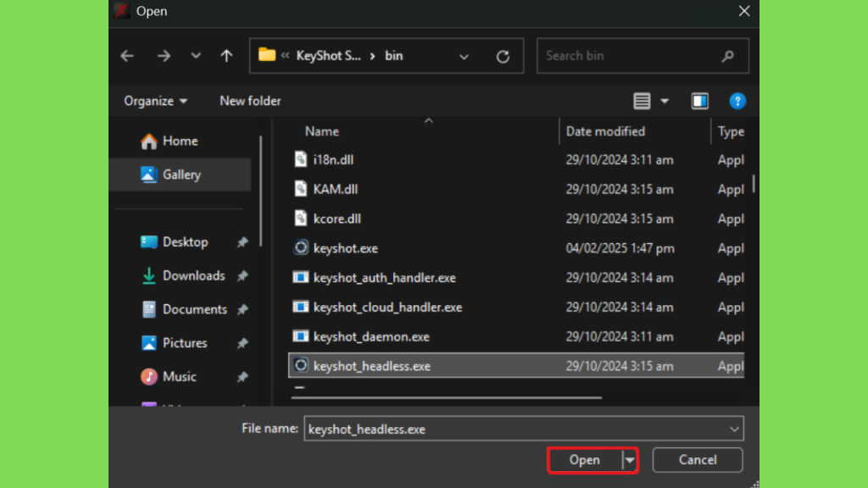Refresh the bin folder view

tap(503, 57)
